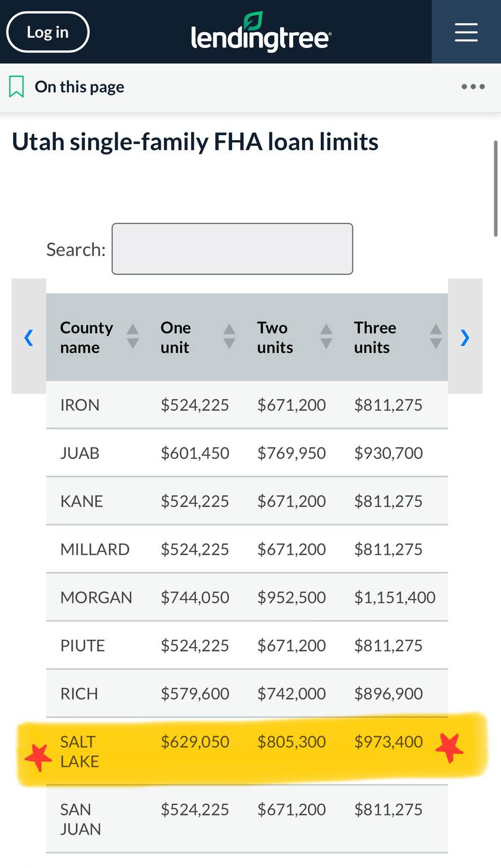Click into the Search input field
501x868 pixels.
point(232,249)
